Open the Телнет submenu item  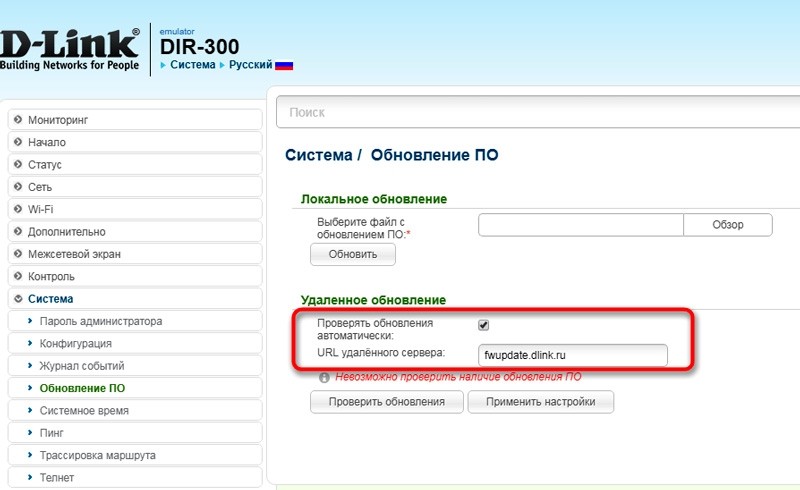(135, 478)
